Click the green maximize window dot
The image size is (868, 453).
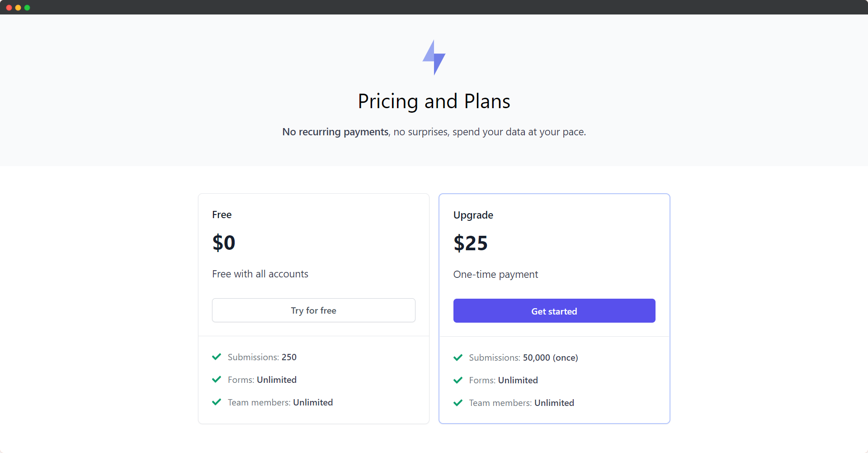(27, 8)
